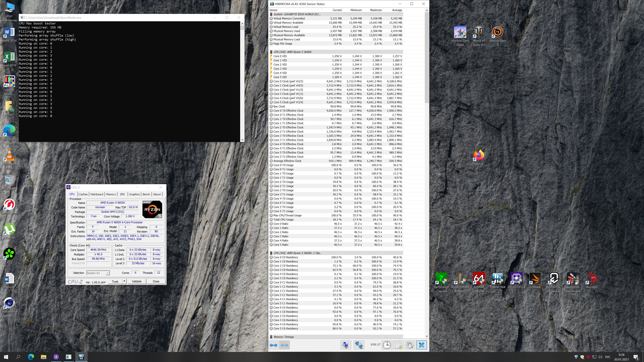Click the Close button in CPU-Z

tap(156, 281)
